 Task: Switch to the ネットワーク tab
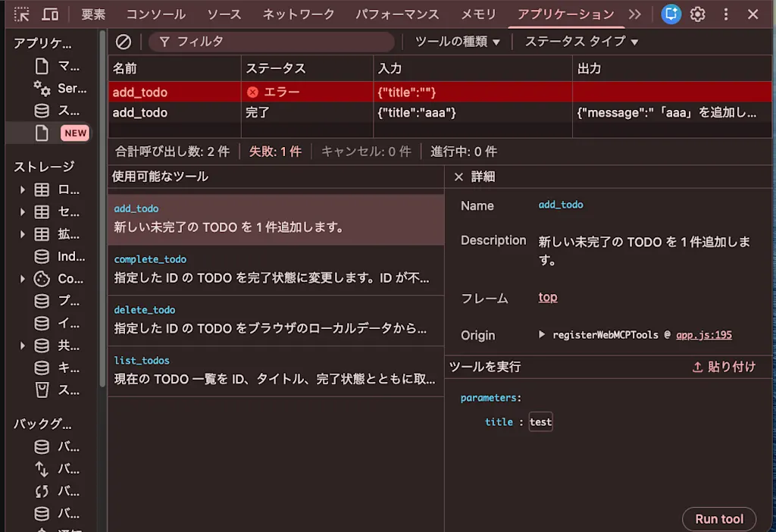pyautogui.click(x=299, y=14)
